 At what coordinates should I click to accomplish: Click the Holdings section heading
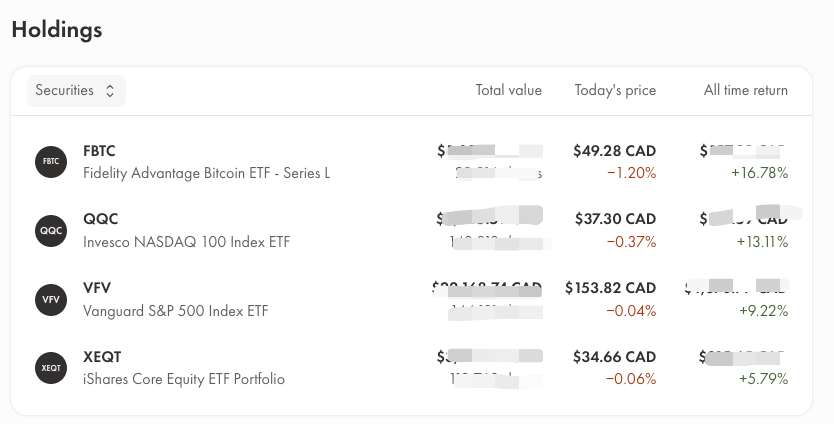coord(57,29)
